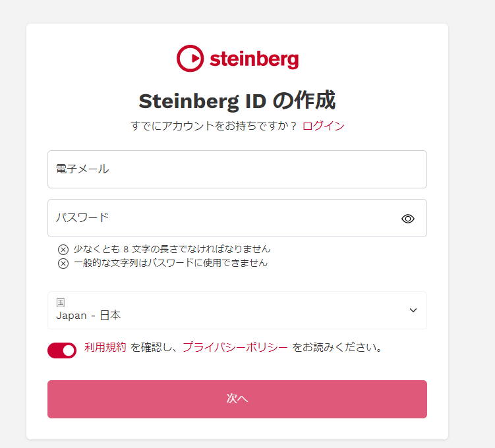Click the 少なくとも 8 文字 requirement text
495x448 pixels.
[172, 249]
